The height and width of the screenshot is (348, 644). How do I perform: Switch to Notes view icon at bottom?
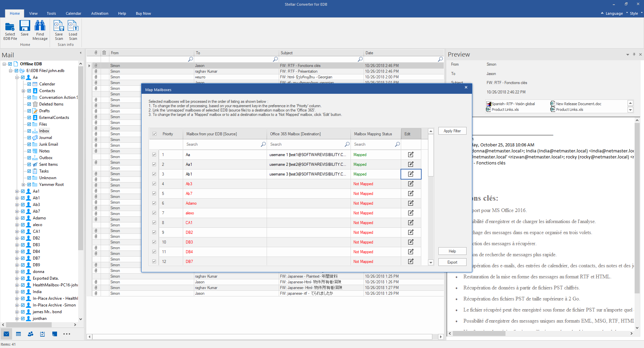click(55, 334)
